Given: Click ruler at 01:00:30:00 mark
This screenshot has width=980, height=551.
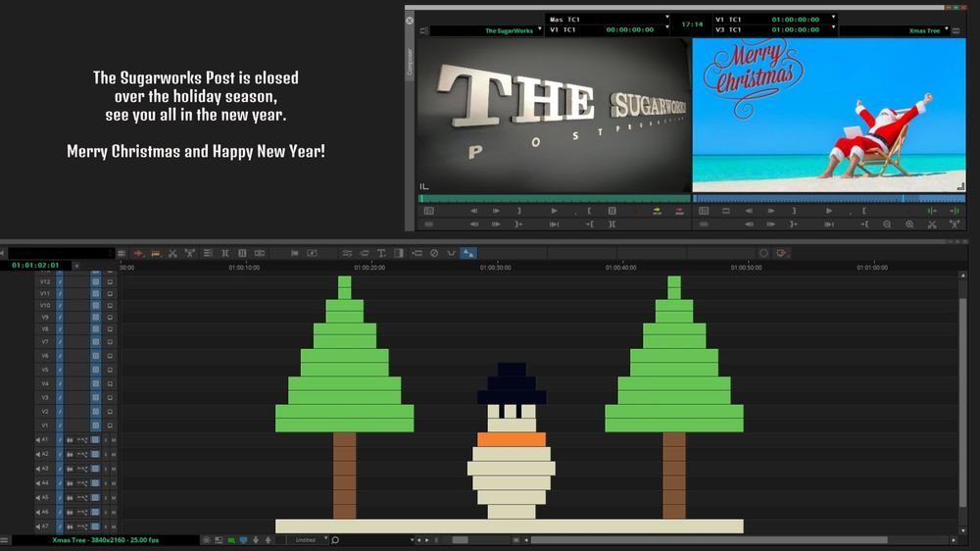Looking at the screenshot, I should [495, 268].
